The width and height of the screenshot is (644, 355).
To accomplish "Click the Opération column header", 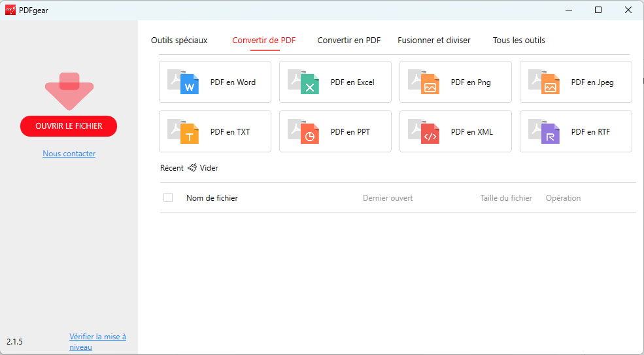I will point(563,198).
